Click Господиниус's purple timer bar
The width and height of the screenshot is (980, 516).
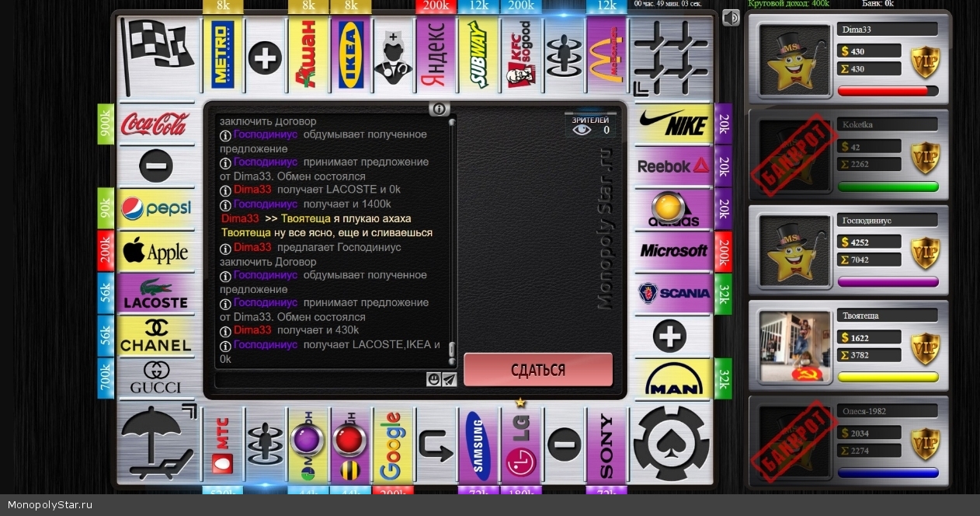point(888,282)
